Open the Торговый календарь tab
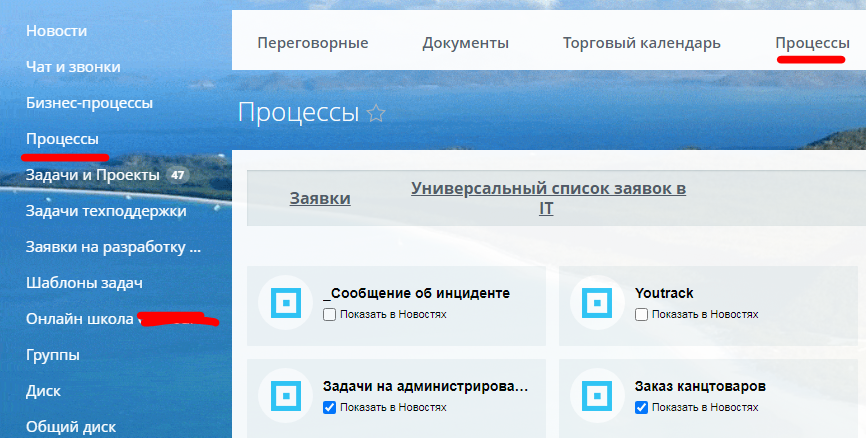Image resolution: width=866 pixels, height=438 pixels. 642,43
